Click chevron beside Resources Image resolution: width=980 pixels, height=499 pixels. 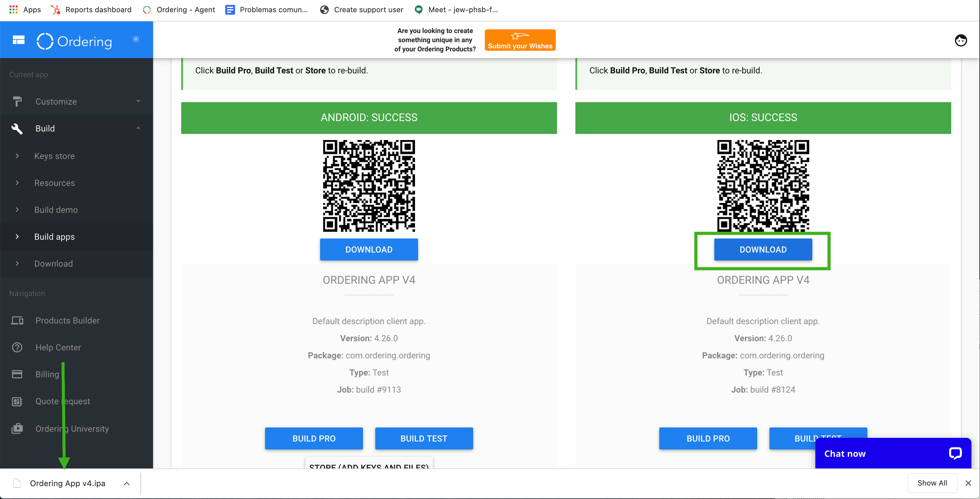(17, 183)
